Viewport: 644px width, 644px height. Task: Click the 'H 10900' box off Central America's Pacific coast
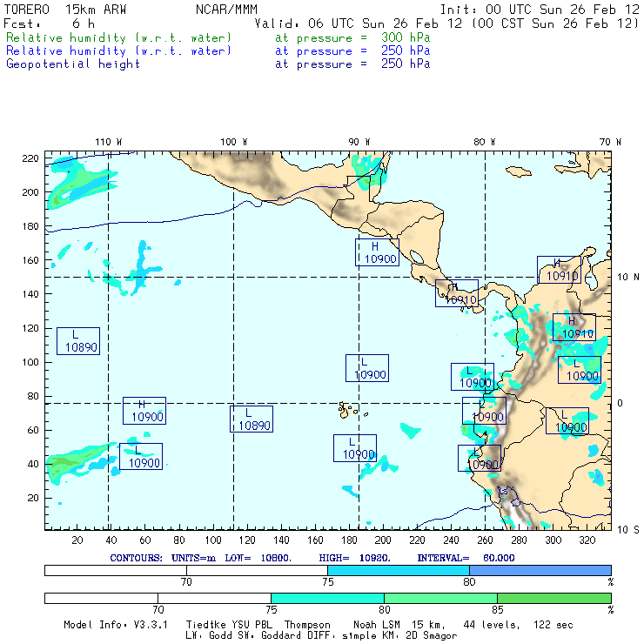pyautogui.click(x=377, y=252)
